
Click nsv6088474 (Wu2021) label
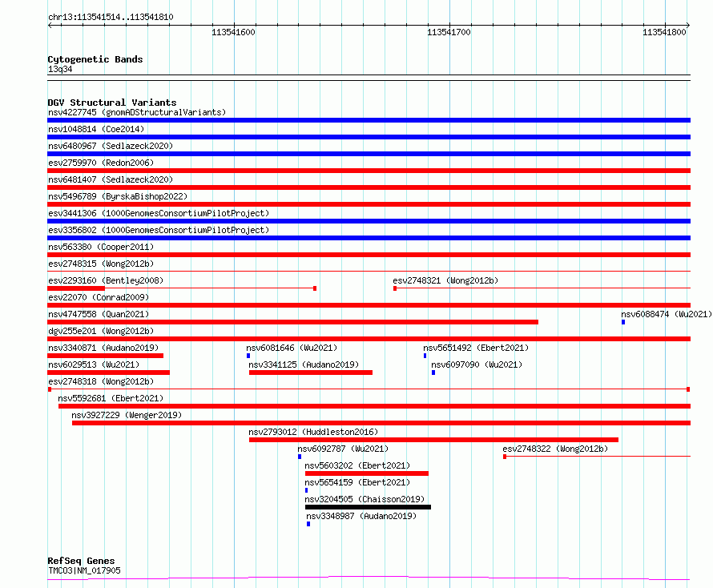667,314
